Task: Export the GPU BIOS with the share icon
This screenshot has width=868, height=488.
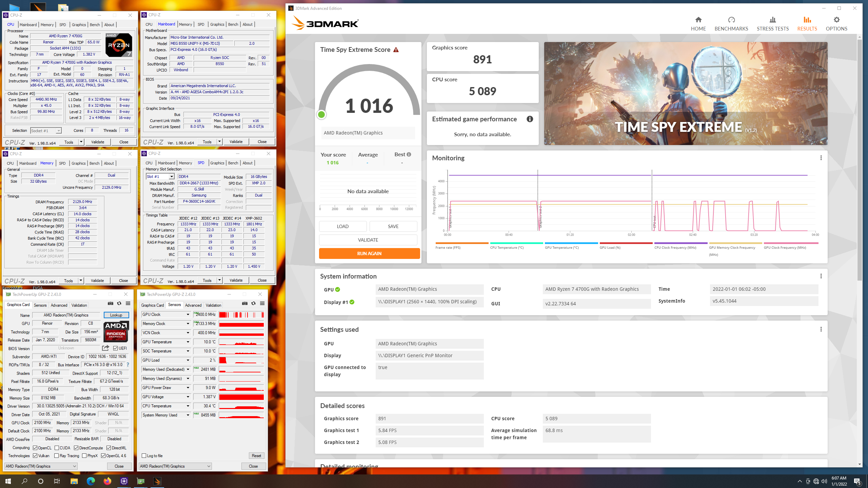Action: [x=105, y=348]
